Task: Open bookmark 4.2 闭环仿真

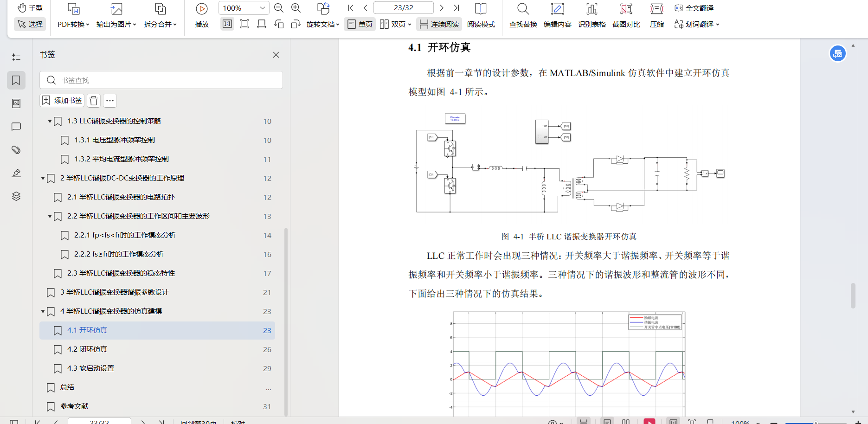Action: (87, 349)
